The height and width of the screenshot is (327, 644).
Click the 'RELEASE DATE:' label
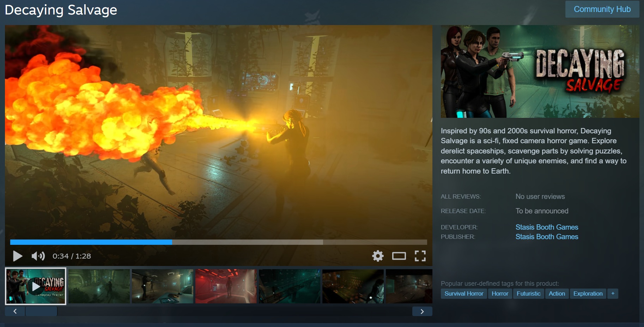[x=463, y=211]
